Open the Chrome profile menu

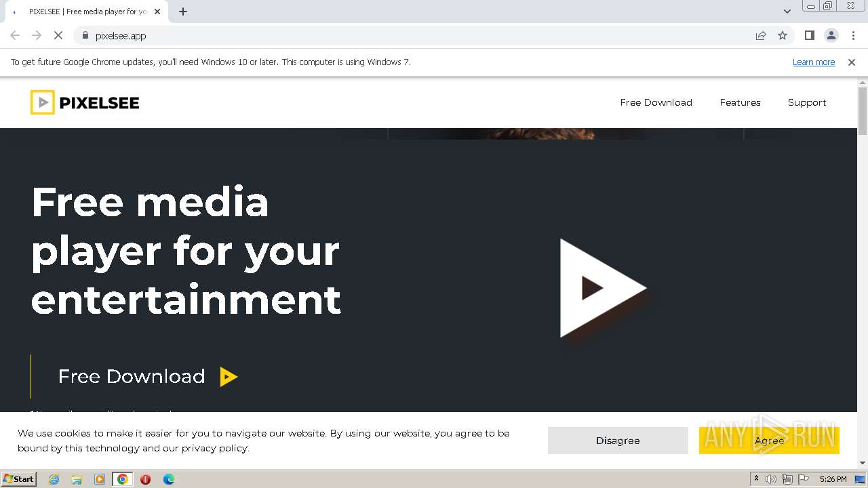point(831,36)
